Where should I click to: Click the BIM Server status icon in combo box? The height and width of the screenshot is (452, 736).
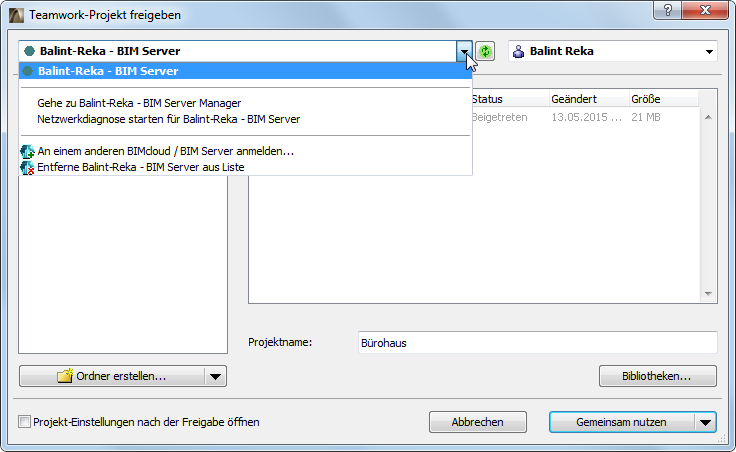pyautogui.click(x=29, y=51)
